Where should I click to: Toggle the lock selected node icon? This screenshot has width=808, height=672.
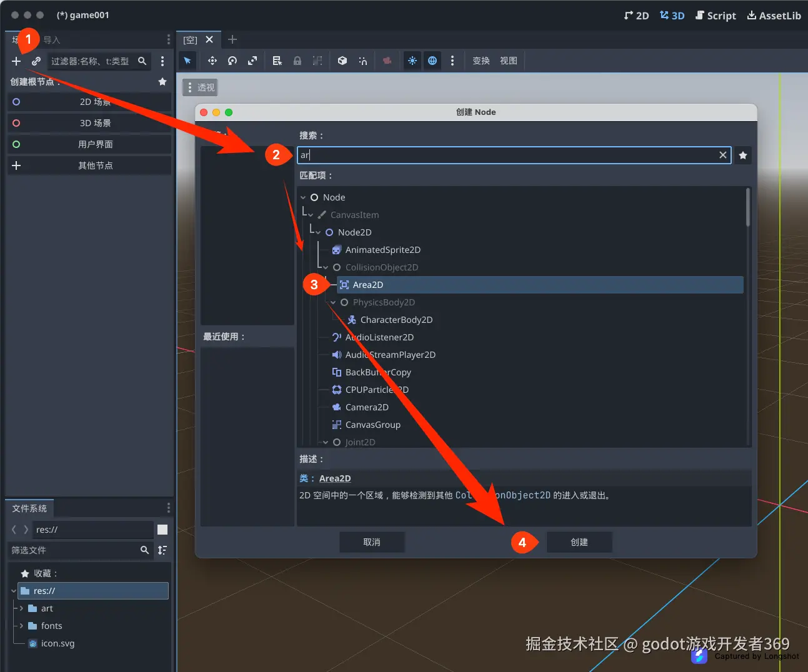(297, 61)
